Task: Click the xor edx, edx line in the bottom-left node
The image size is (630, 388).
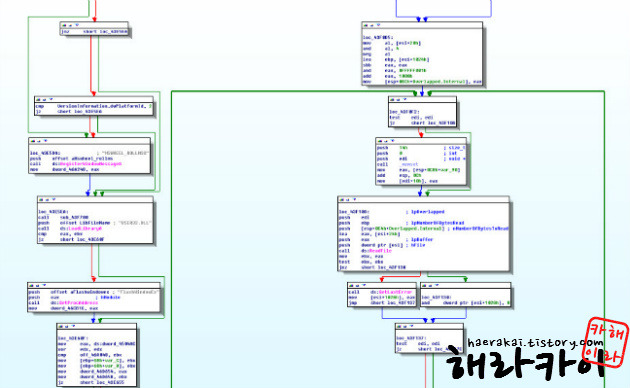Action: coord(80,349)
